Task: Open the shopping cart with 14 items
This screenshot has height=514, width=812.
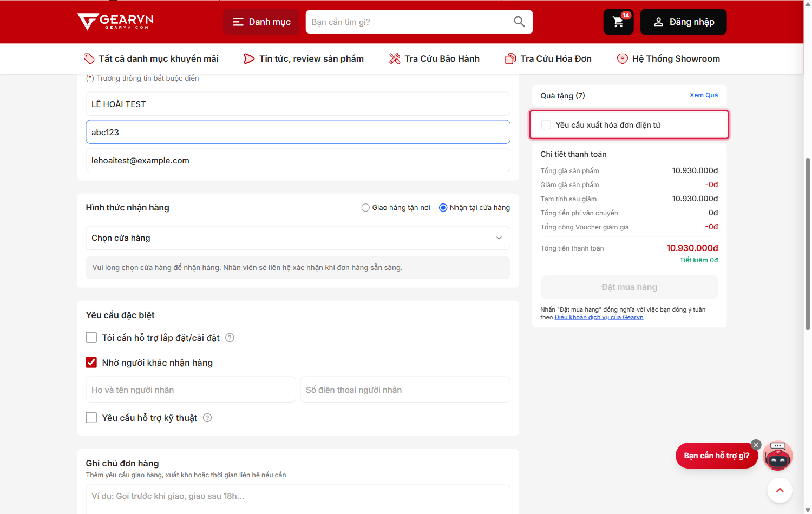Action: [618, 22]
